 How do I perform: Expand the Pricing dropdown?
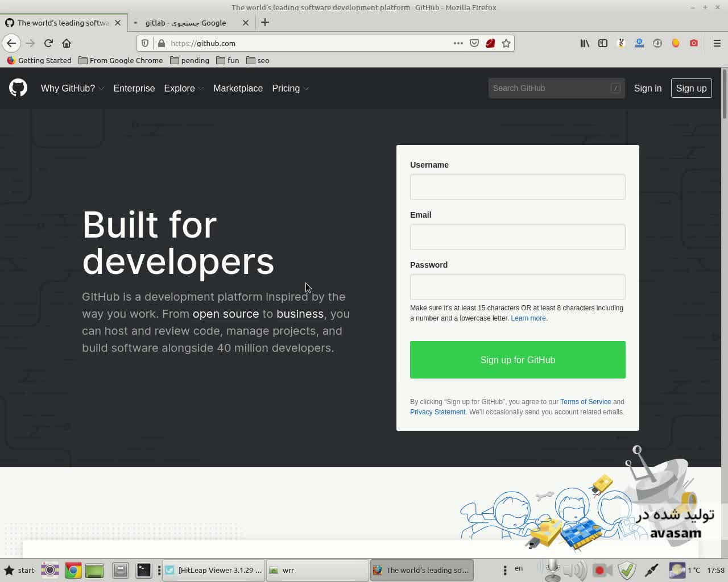(290, 88)
